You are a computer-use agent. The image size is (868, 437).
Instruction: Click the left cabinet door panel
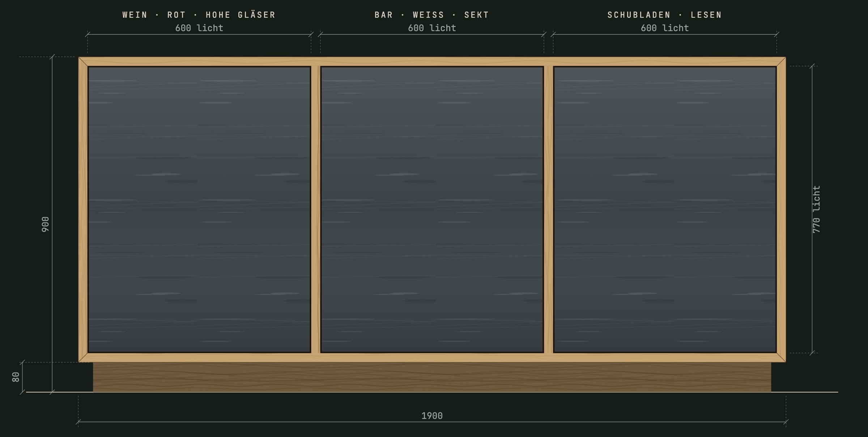tap(199, 209)
